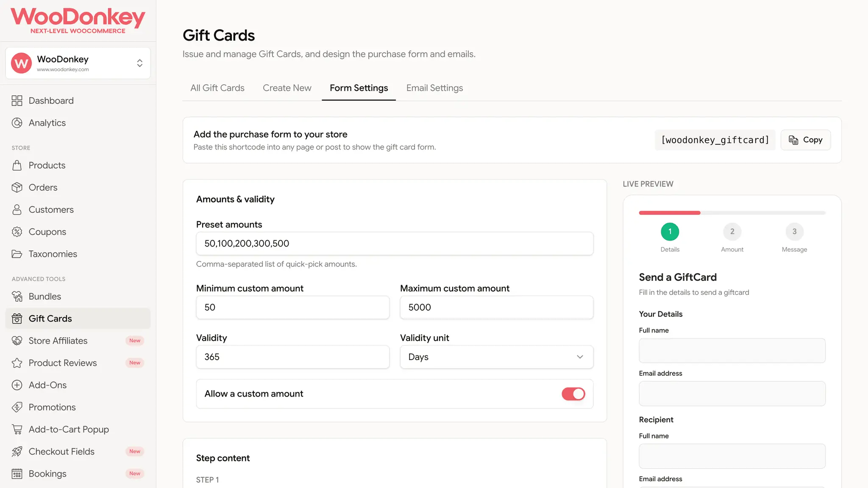This screenshot has width=868, height=488.
Task: Navigate to the Orders page
Action: 78,187
